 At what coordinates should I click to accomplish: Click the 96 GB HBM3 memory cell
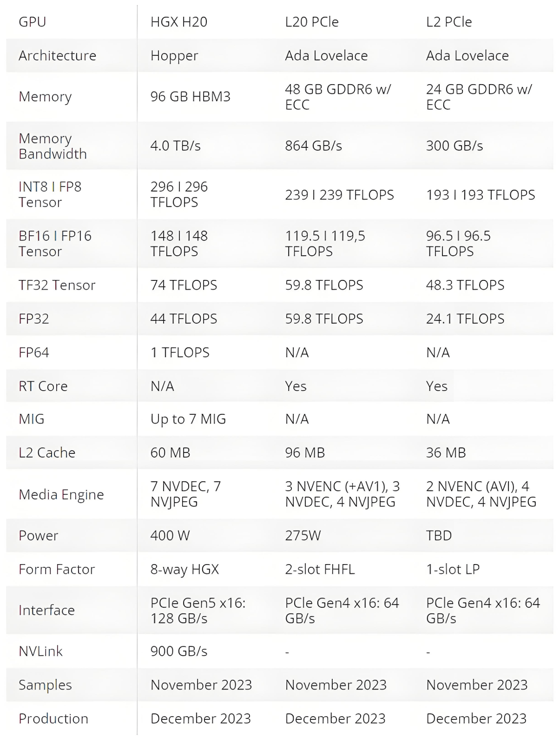click(190, 96)
